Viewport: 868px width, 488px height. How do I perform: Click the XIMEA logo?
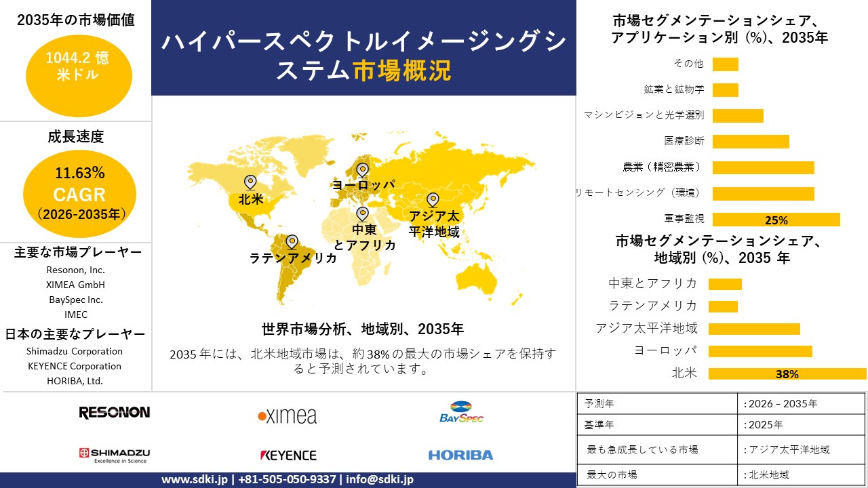click(287, 415)
